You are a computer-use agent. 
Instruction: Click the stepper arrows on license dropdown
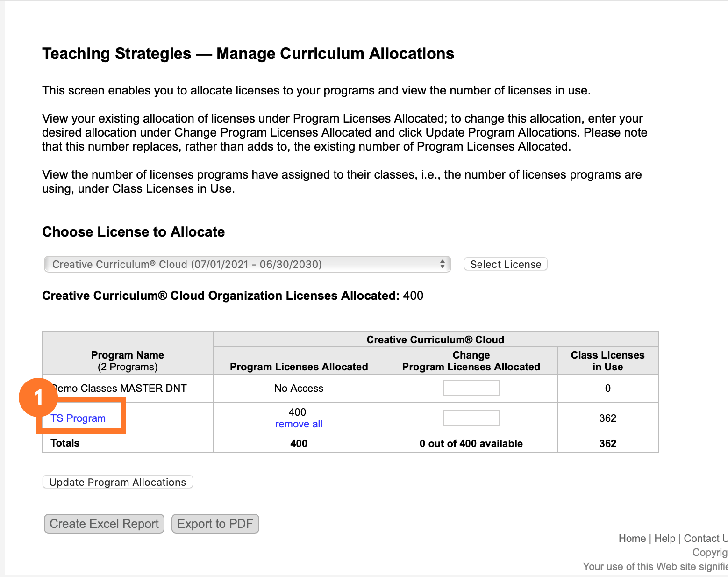click(443, 264)
